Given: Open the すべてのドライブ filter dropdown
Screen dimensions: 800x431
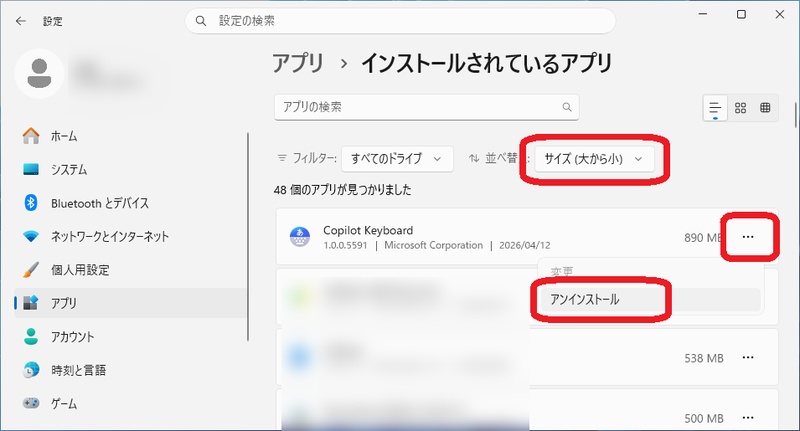Looking at the screenshot, I should 397,159.
